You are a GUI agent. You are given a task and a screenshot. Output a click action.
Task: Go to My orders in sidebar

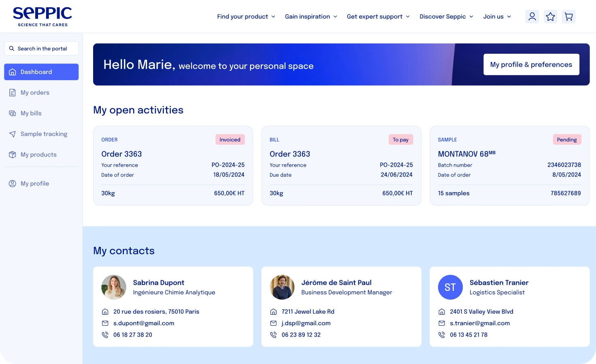click(x=35, y=93)
